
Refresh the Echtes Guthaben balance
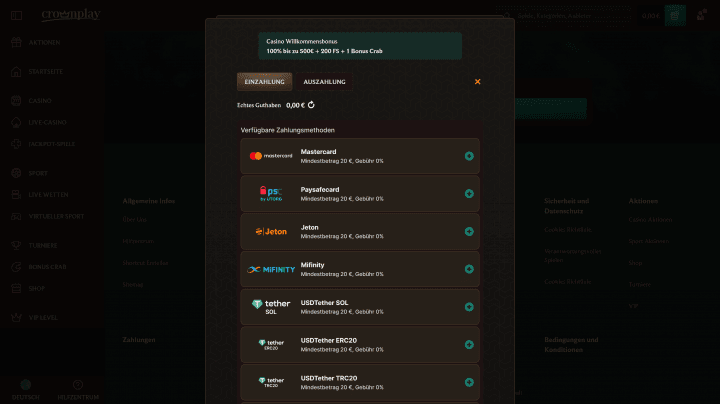click(x=312, y=105)
